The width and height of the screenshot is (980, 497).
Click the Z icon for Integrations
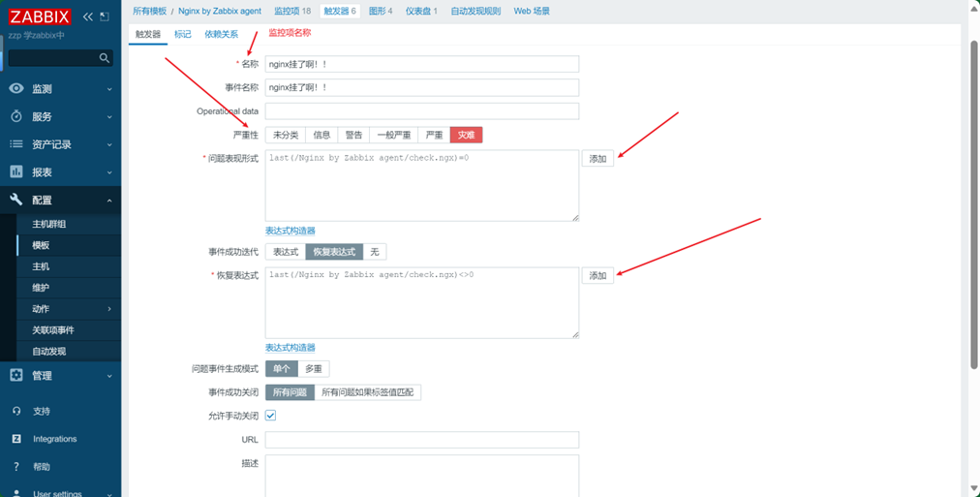pos(16,439)
